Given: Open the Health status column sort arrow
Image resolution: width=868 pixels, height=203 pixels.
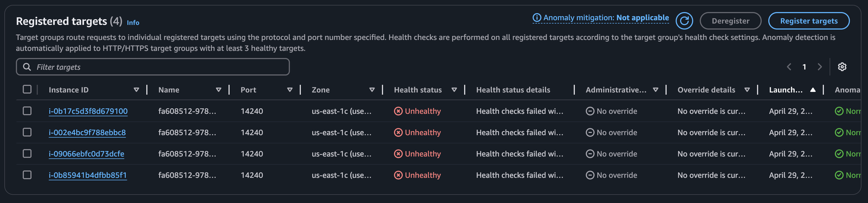Looking at the screenshot, I should tap(454, 89).
